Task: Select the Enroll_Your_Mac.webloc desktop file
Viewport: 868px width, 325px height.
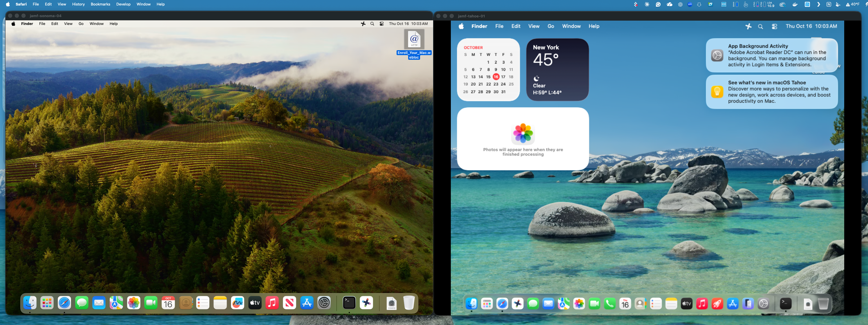Action: [x=414, y=40]
